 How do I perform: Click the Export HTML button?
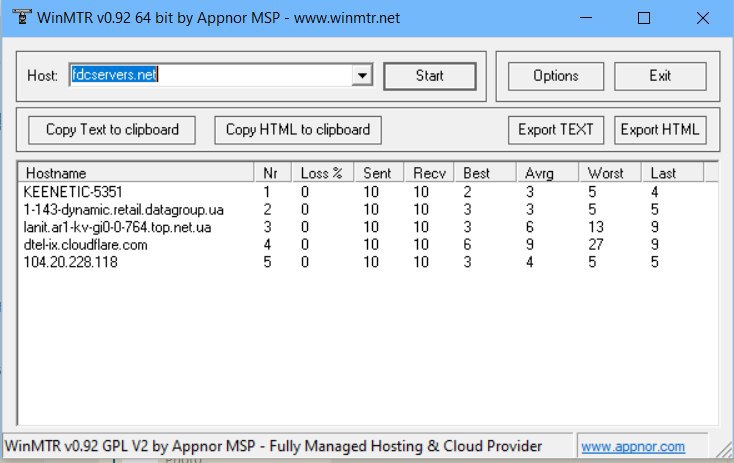tap(660, 130)
